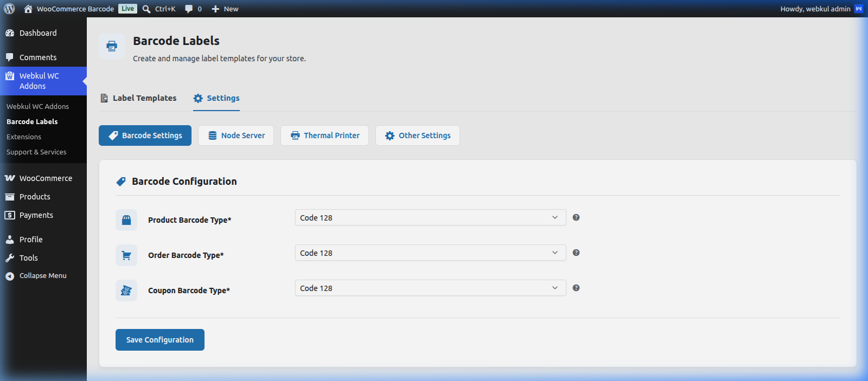Click the Save Configuration button
Screen dimensions: 868x381
pos(160,340)
